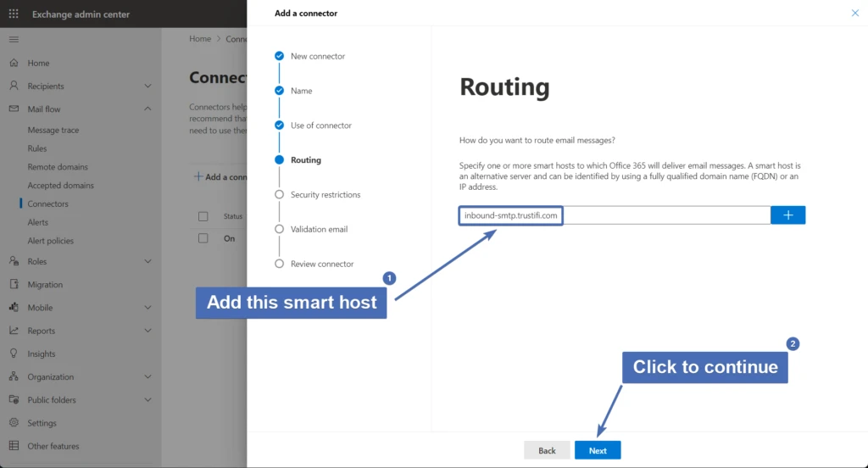Screen dimensions: 868x468
Task: Expand the Recipients section chevron
Action: 147,86
